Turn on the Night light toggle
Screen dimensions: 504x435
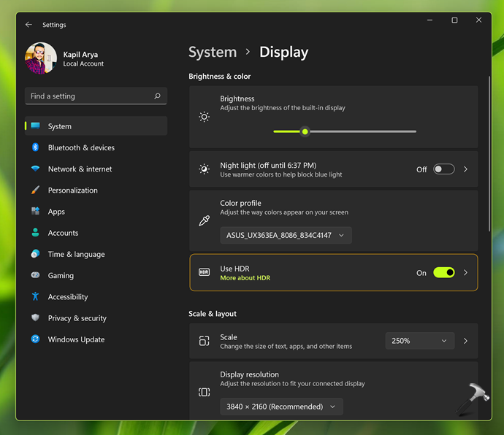click(443, 169)
